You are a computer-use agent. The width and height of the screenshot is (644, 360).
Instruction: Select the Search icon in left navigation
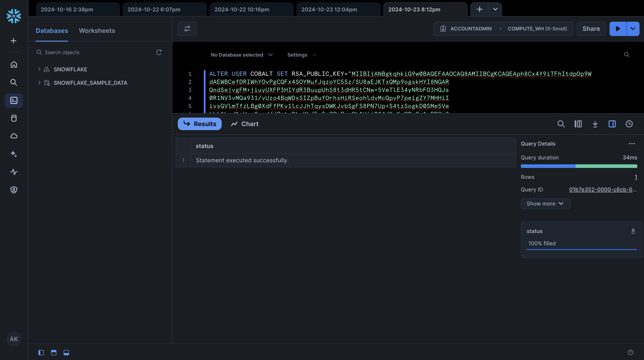click(14, 82)
